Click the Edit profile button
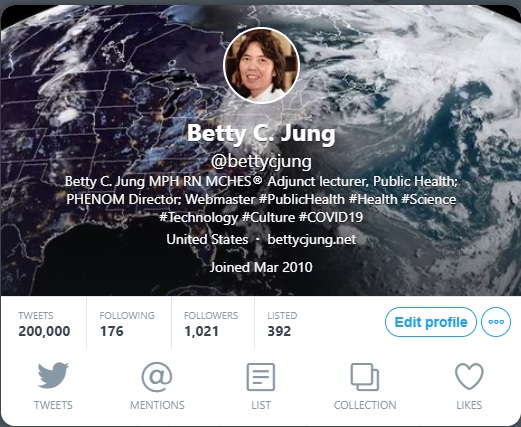 pos(431,322)
